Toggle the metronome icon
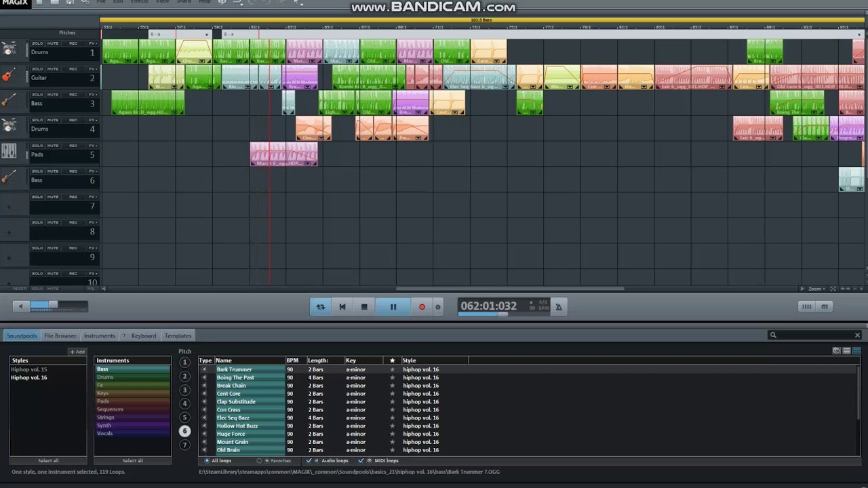The height and width of the screenshot is (488, 868). [559, 307]
